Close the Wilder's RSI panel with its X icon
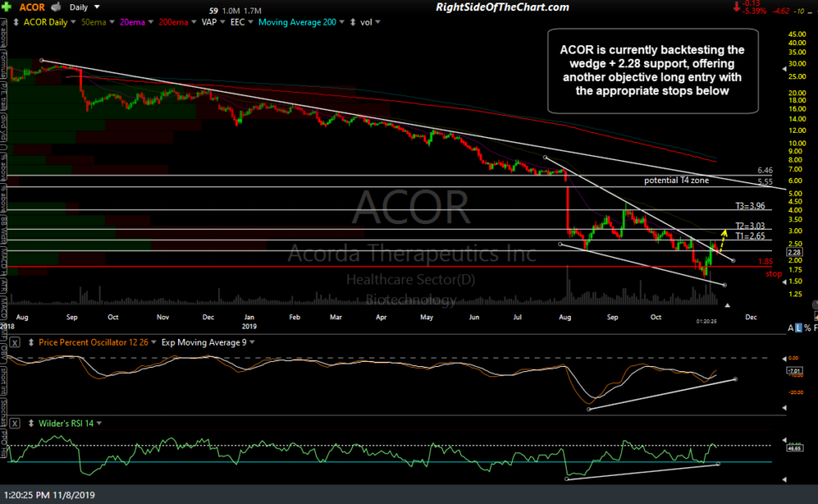818x504 pixels. [14, 423]
